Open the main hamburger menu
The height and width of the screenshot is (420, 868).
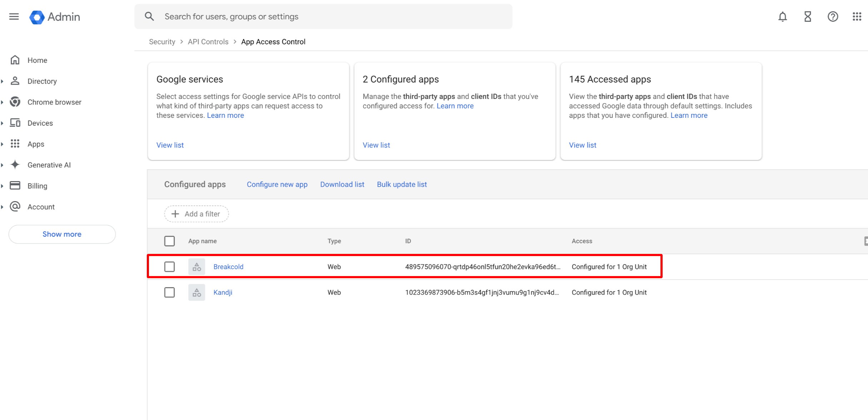coord(14,16)
